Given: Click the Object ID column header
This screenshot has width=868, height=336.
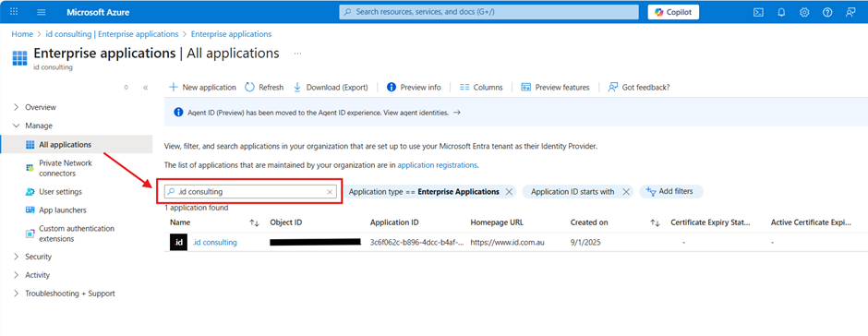Looking at the screenshot, I should click(285, 222).
